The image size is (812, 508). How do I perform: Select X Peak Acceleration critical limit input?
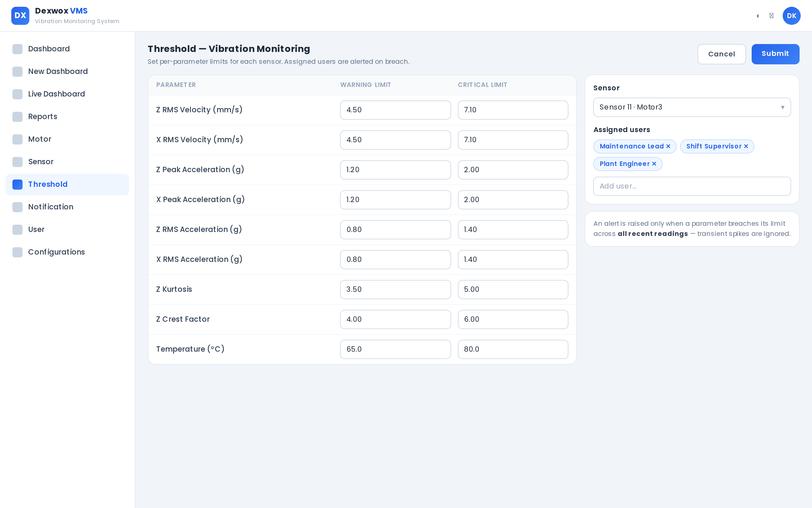[513, 200]
